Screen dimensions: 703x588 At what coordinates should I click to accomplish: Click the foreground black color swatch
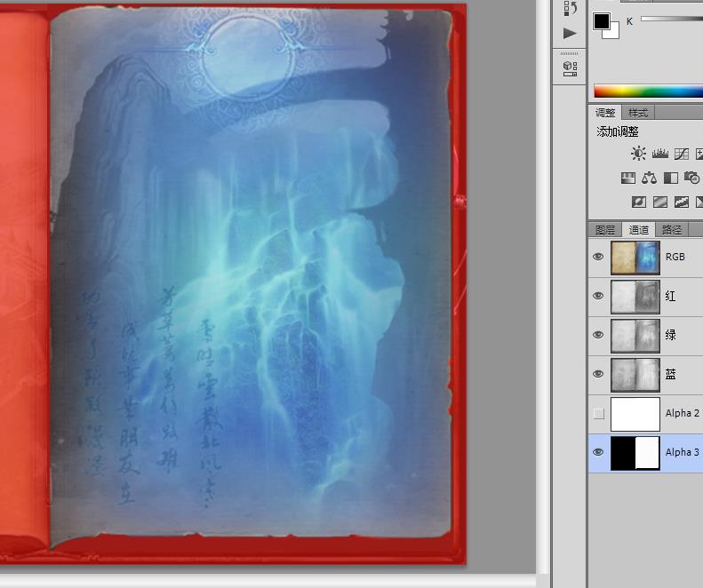(x=601, y=21)
